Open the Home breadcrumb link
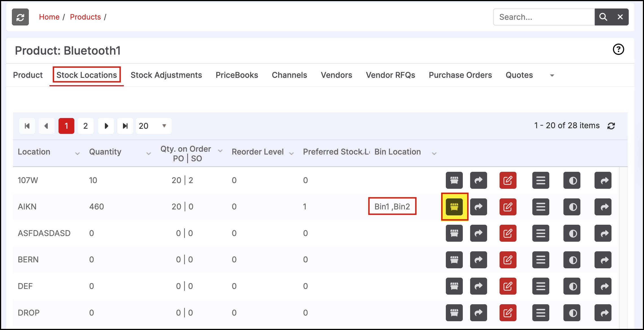 (49, 17)
